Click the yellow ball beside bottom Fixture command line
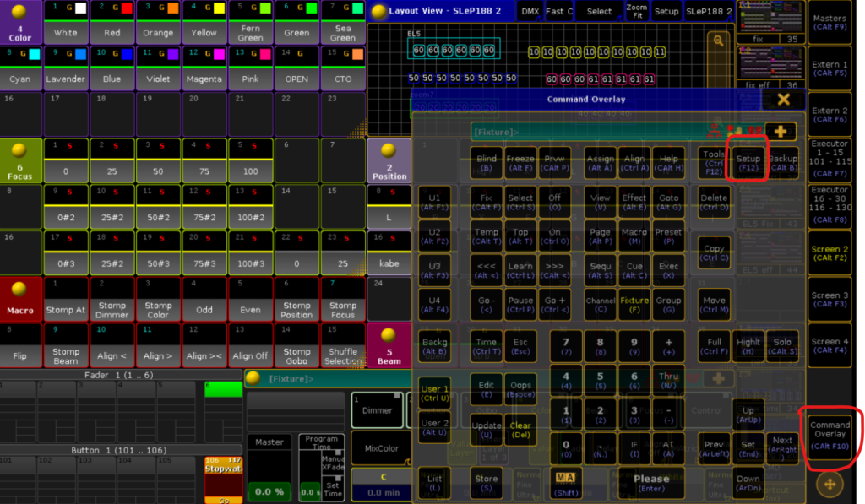Screen dimensions: 865x504 [x=257, y=379]
